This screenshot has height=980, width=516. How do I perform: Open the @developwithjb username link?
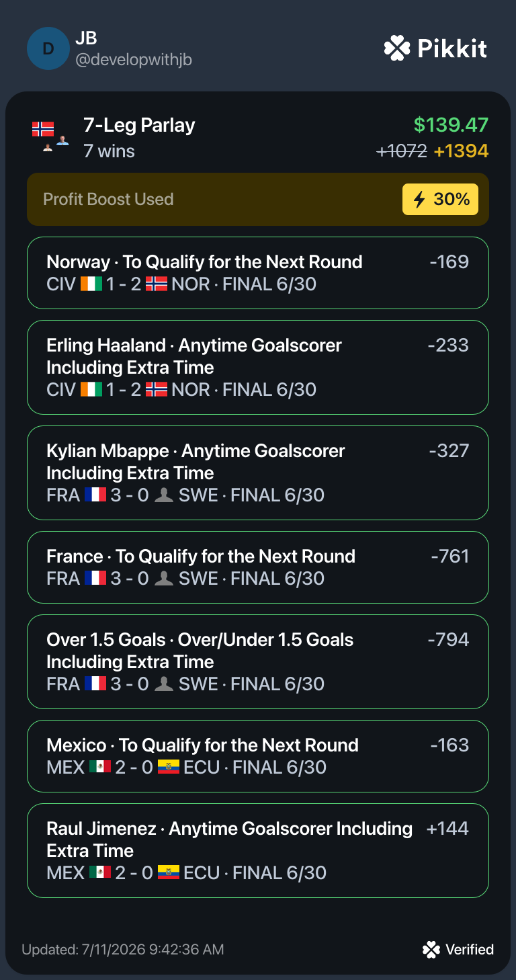click(x=134, y=60)
